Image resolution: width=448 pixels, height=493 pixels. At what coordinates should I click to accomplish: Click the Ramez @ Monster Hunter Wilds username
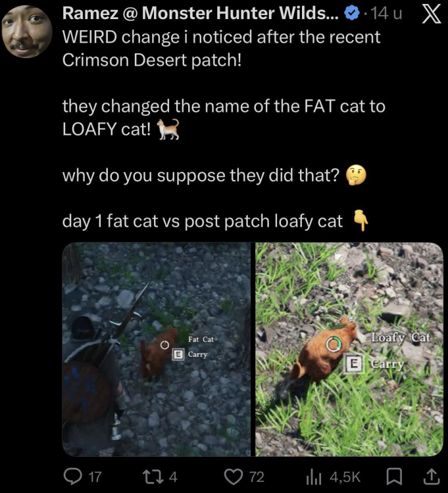(x=201, y=13)
